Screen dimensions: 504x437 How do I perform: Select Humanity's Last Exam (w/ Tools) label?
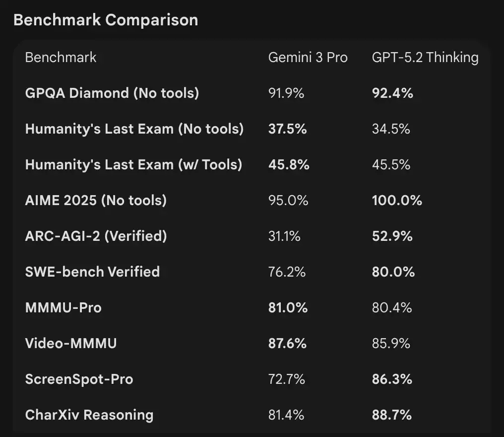(134, 165)
